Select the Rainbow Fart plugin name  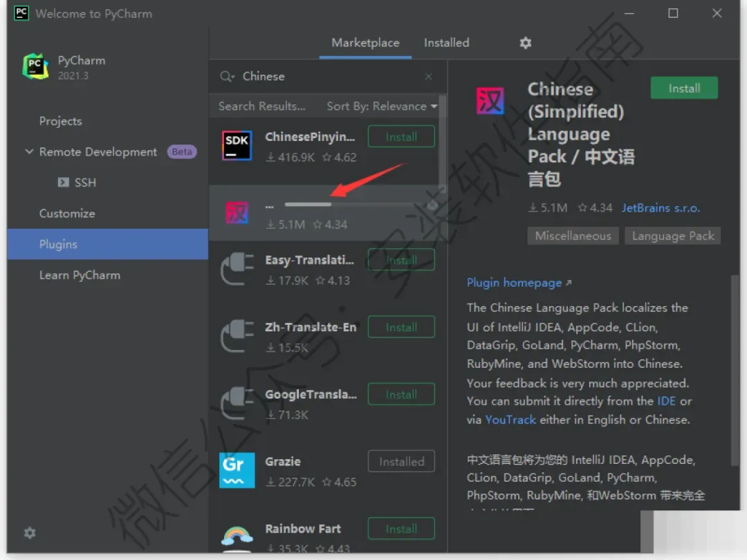(x=302, y=529)
